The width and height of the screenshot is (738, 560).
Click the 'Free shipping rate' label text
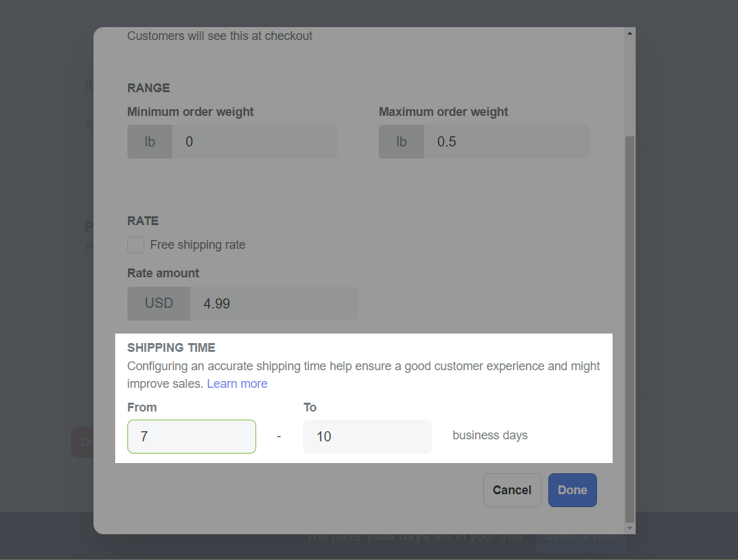coord(198,245)
